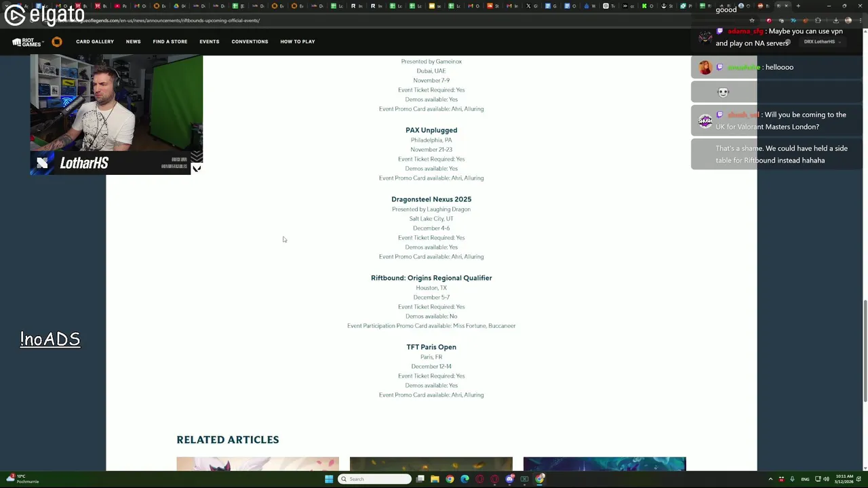Open the network tray icon
868x488 pixels.
click(818, 479)
